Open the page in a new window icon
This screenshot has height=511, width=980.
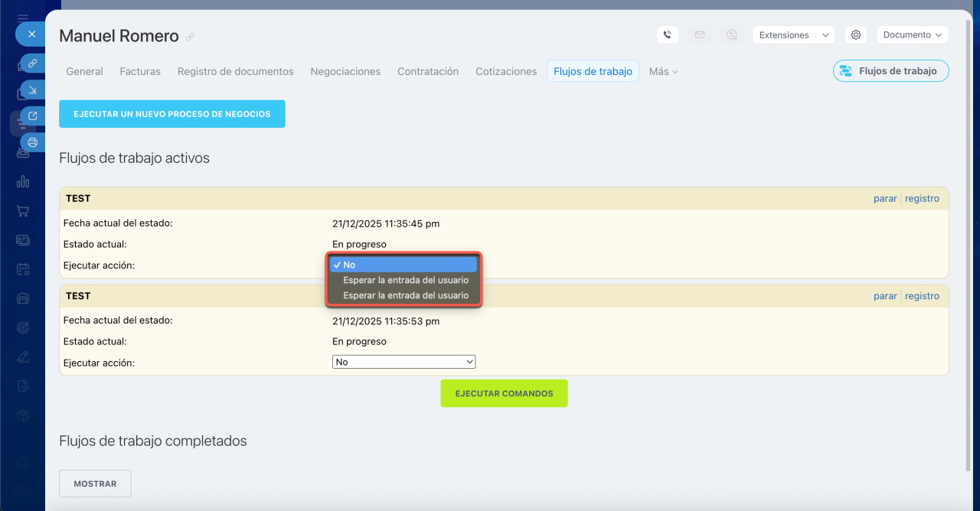(x=32, y=116)
